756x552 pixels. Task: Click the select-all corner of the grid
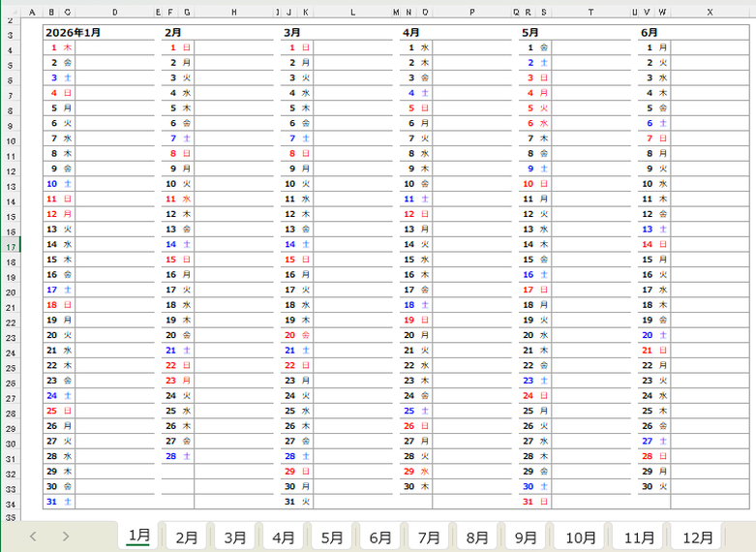[x=10, y=12]
